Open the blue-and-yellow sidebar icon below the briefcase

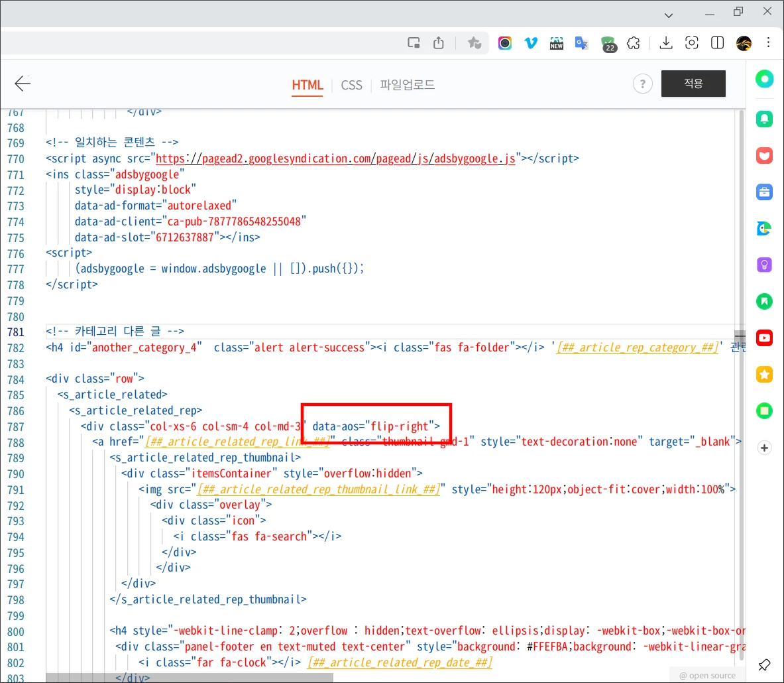(x=765, y=229)
